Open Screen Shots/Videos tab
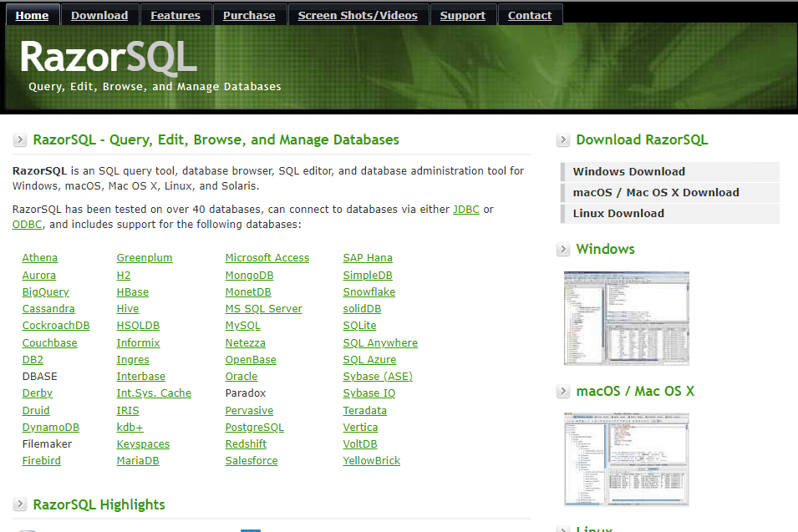 pos(358,15)
